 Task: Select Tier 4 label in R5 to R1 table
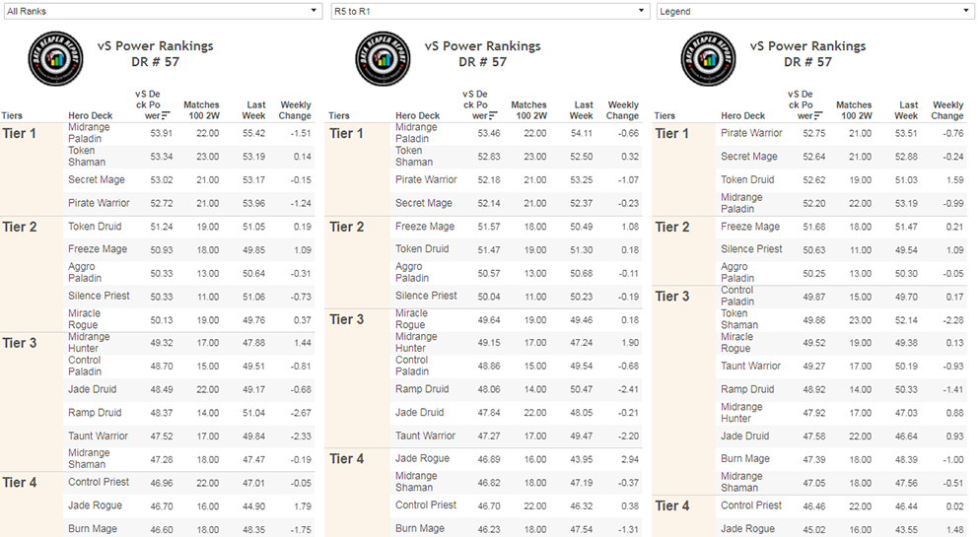(x=346, y=459)
